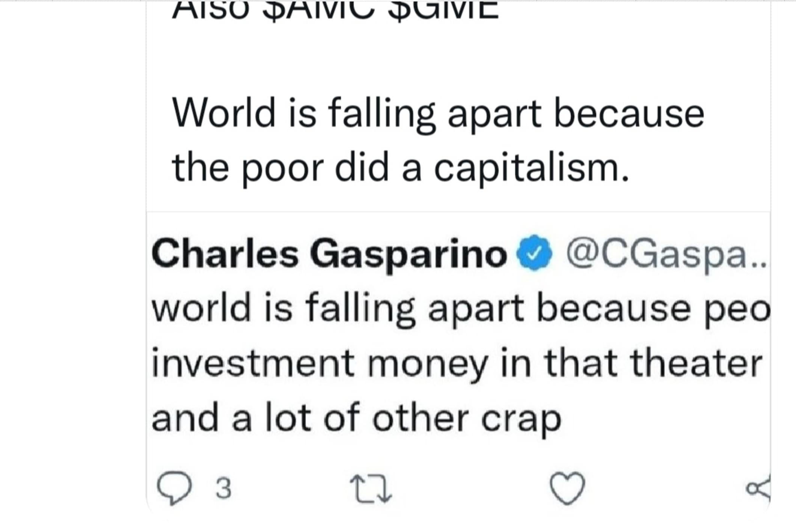The image size is (796, 532).
Task: Click the word "Also" at the top
Action: 210,9
